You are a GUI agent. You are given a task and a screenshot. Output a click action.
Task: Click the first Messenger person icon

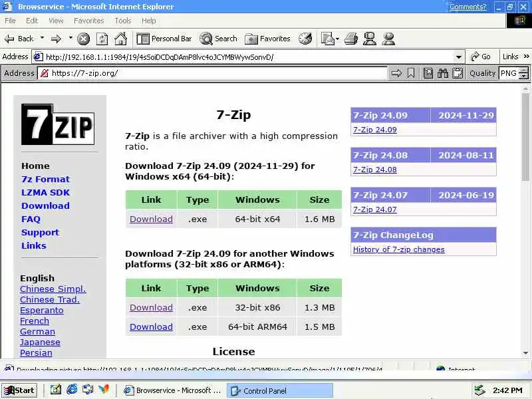coord(370,39)
